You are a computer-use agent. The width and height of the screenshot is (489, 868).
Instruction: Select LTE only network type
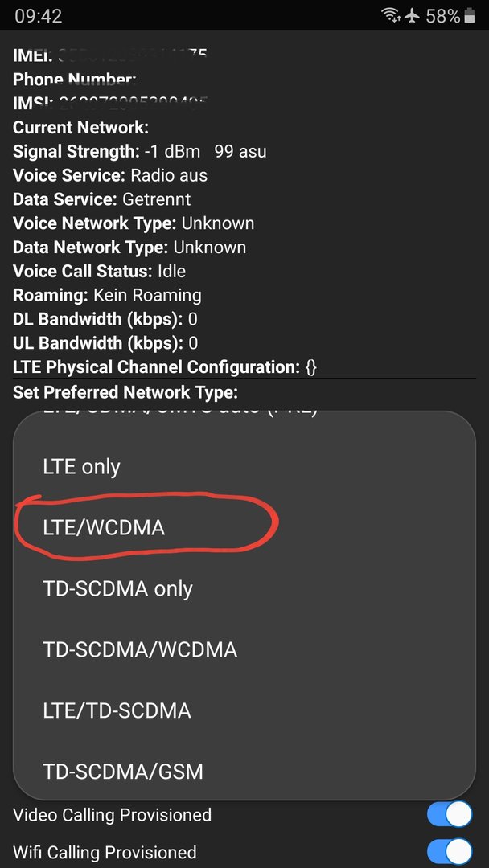tap(244, 467)
